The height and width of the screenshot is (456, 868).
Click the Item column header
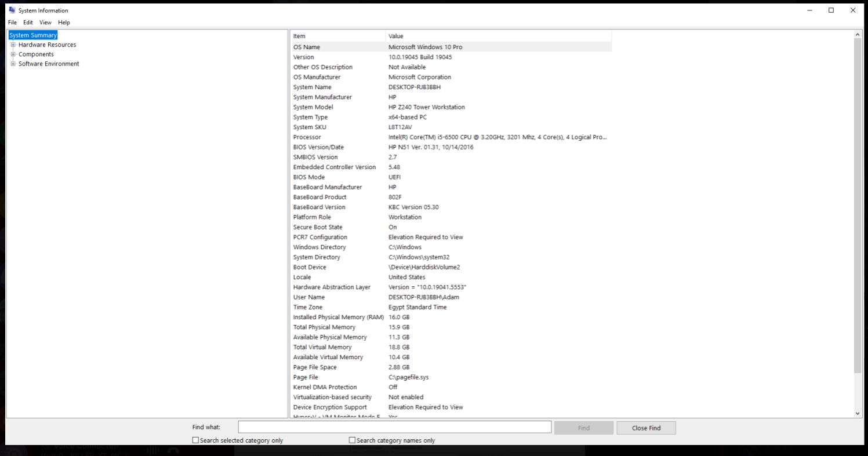(338, 36)
